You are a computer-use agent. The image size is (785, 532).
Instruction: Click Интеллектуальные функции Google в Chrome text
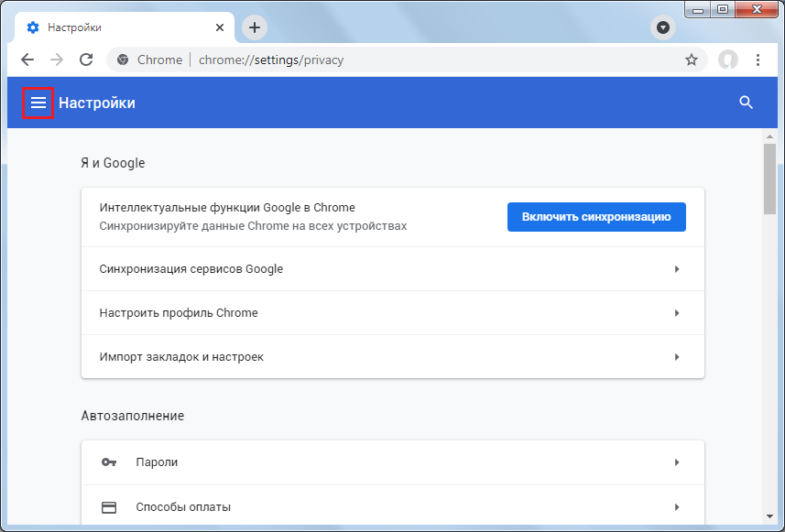227,208
